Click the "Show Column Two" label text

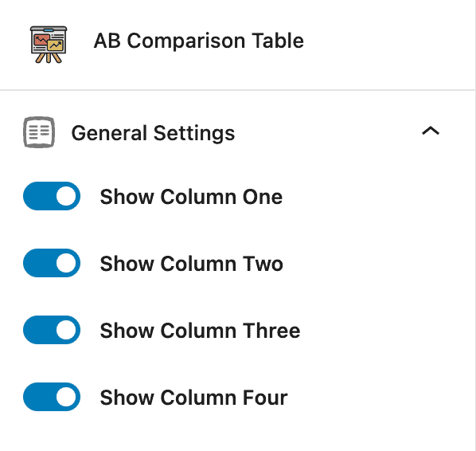192,264
